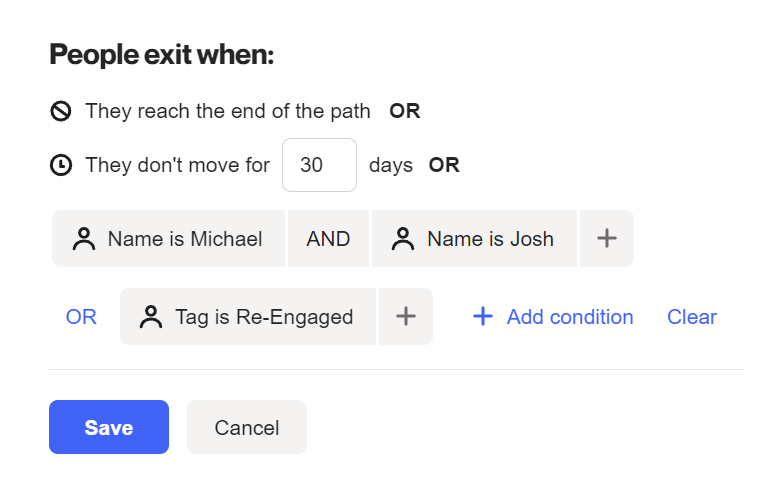Open the Tag is Re-Engaged condition

point(264,317)
